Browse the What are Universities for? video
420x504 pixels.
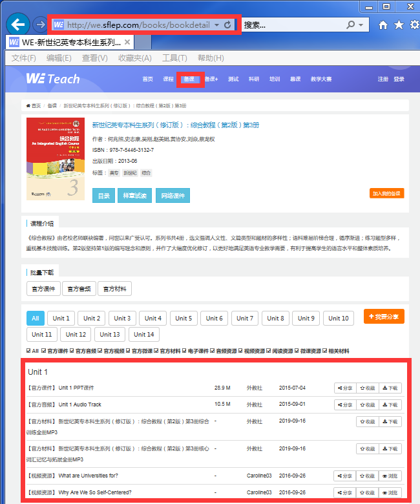tap(390, 476)
